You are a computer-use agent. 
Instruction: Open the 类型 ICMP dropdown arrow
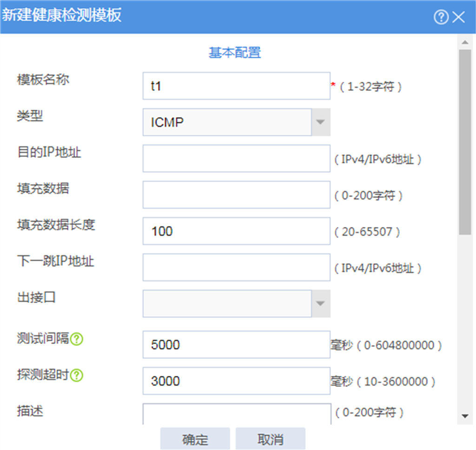pyautogui.click(x=321, y=122)
